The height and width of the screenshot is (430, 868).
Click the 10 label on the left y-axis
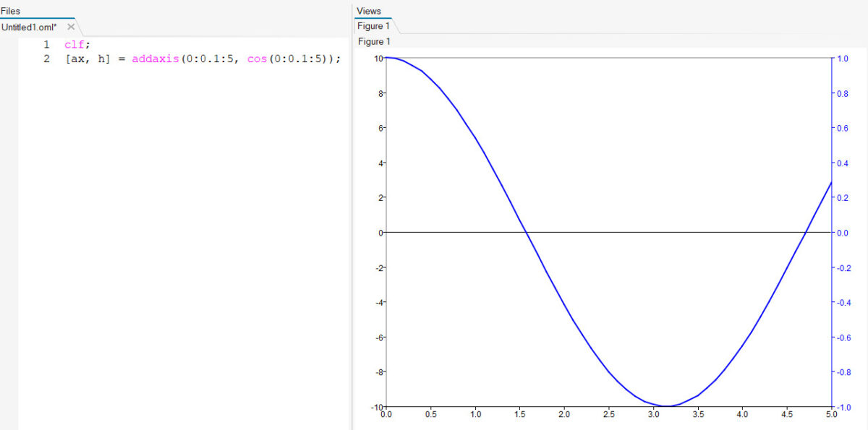pos(378,59)
